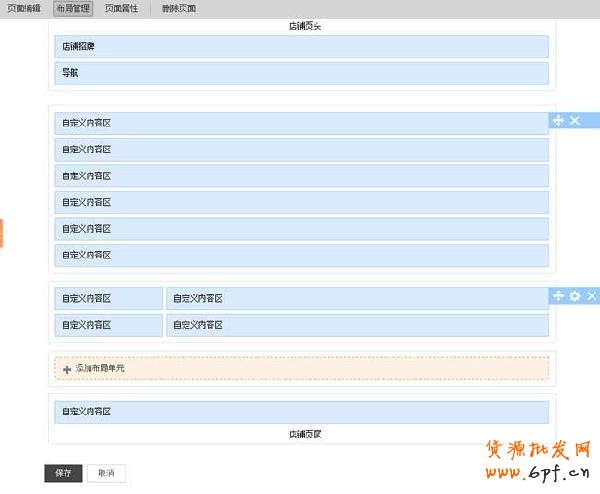600x494 pixels.
Task: Click move handle icon on first layout unit
Action: coord(558,120)
